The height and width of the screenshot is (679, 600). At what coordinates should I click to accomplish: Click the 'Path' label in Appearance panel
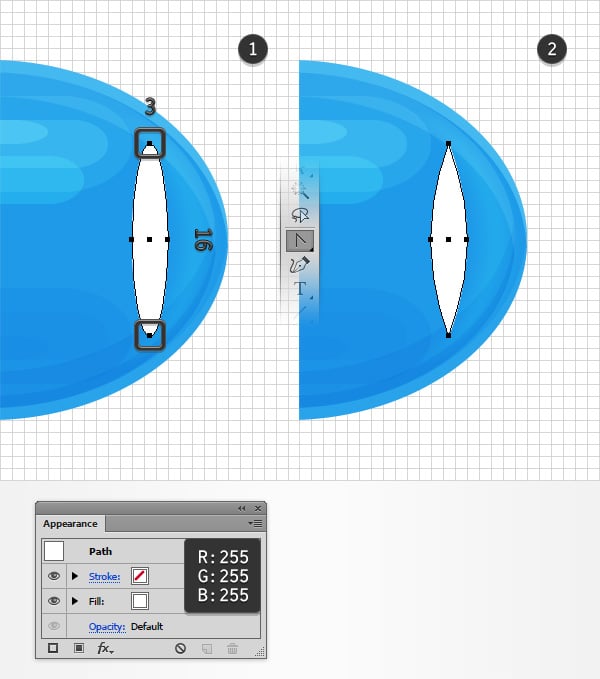pos(100,551)
